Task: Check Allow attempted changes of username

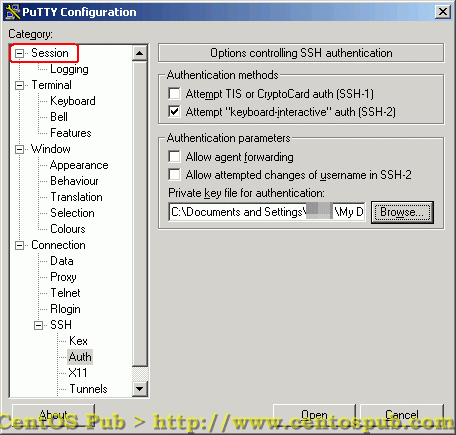Action: point(174,174)
